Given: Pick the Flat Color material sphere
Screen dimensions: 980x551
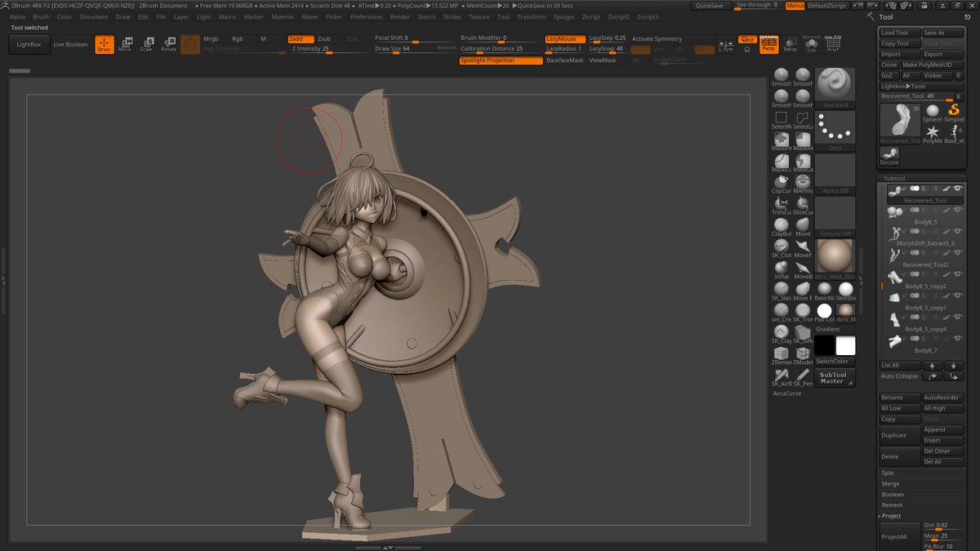Looking at the screenshot, I should click(x=824, y=310).
